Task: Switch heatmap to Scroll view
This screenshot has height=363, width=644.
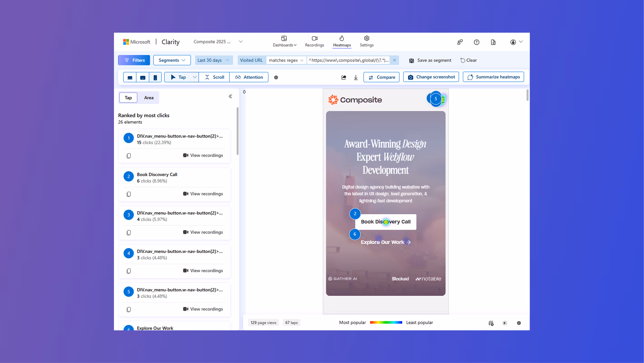Action: pyautogui.click(x=214, y=77)
